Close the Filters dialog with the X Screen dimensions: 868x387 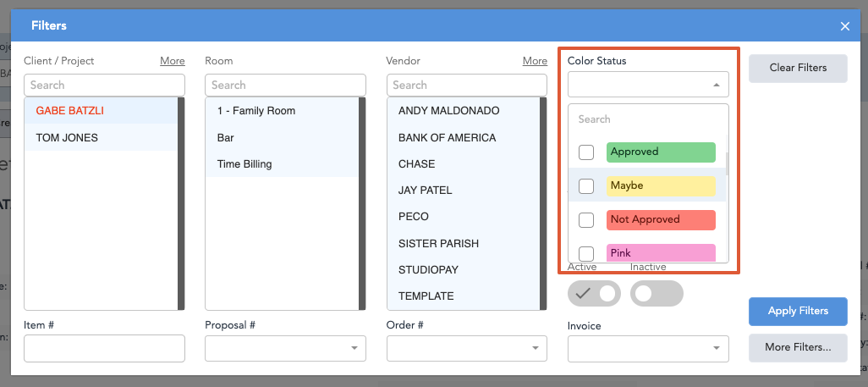coord(845,26)
